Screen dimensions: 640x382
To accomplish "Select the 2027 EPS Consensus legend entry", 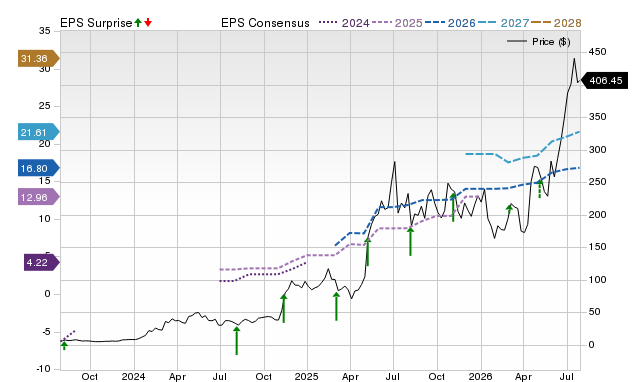I will pyautogui.click(x=503, y=23).
